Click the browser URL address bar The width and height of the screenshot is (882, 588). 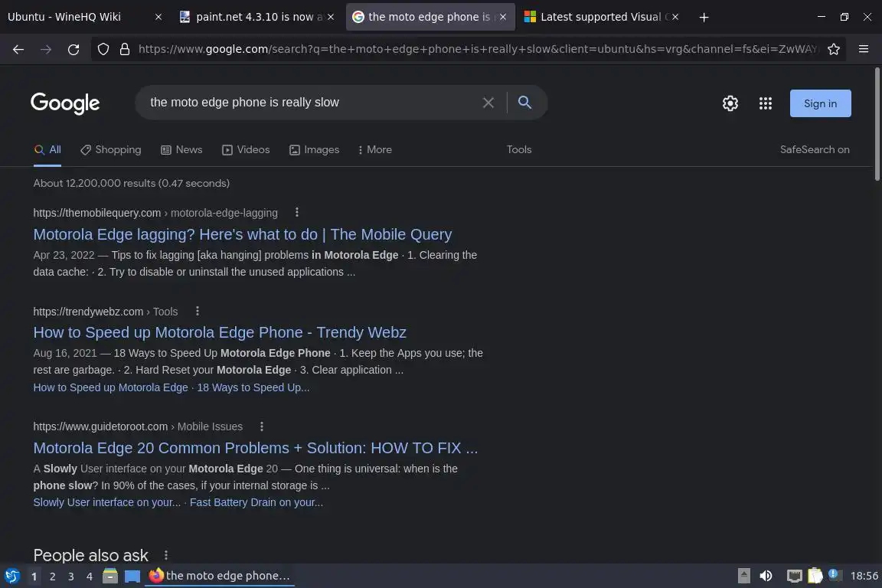(x=478, y=50)
